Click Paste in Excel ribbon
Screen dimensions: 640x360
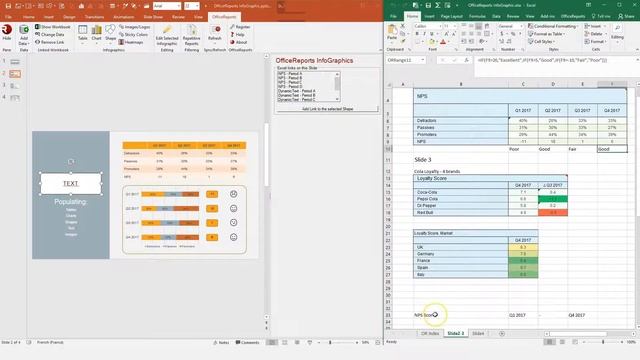[392, 33]
